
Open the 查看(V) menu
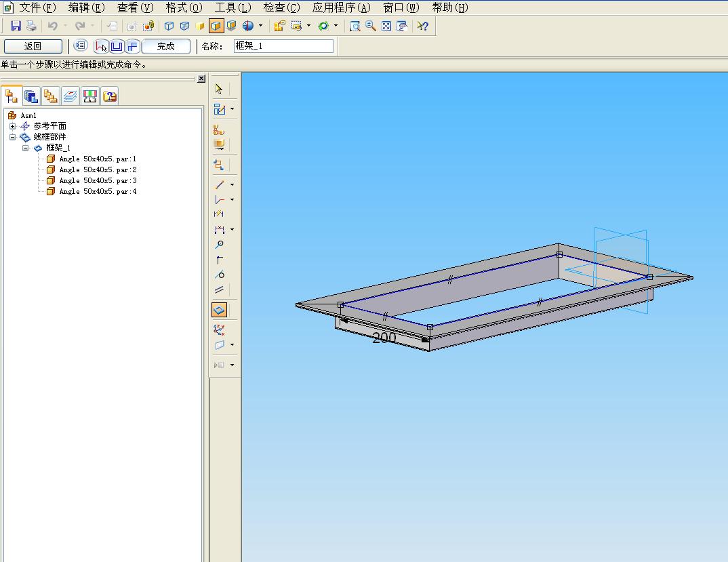[135, 7]
